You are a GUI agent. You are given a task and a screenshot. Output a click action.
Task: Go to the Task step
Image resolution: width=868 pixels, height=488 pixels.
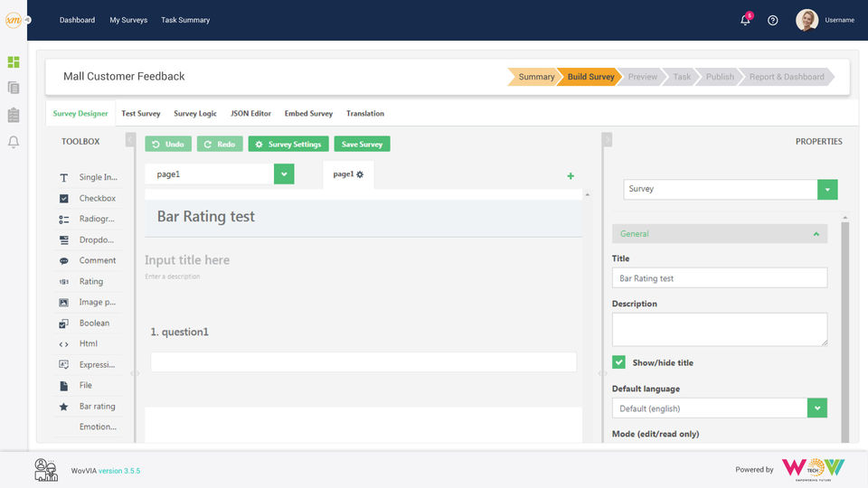682,77
